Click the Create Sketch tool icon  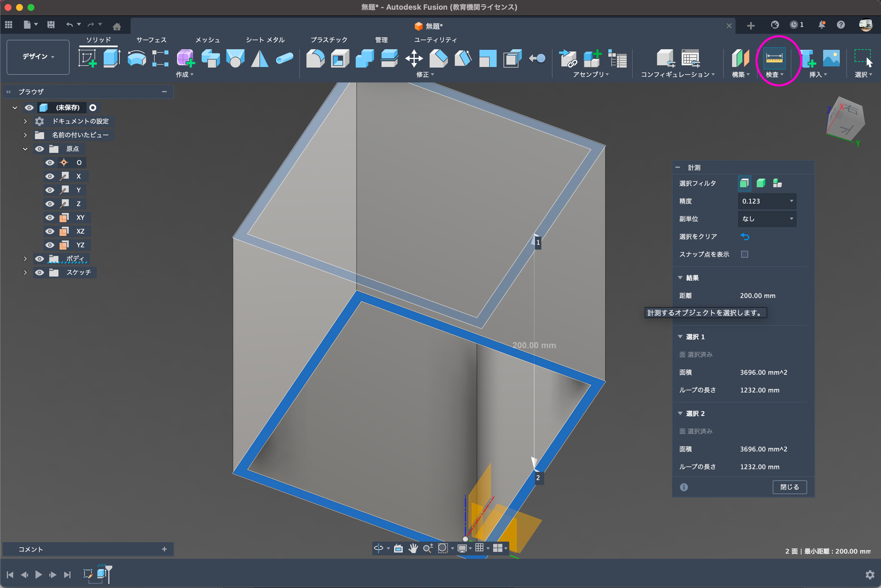(x=87, y=58)
